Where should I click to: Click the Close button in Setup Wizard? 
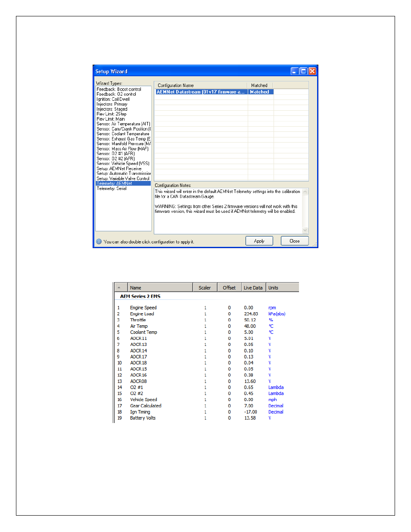pos(295,241)
